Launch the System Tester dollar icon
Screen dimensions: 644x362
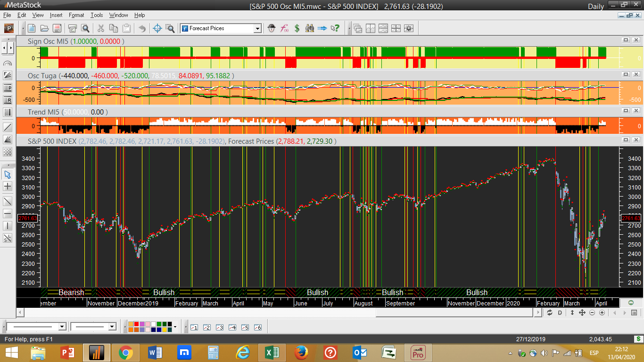coord(297,28)
